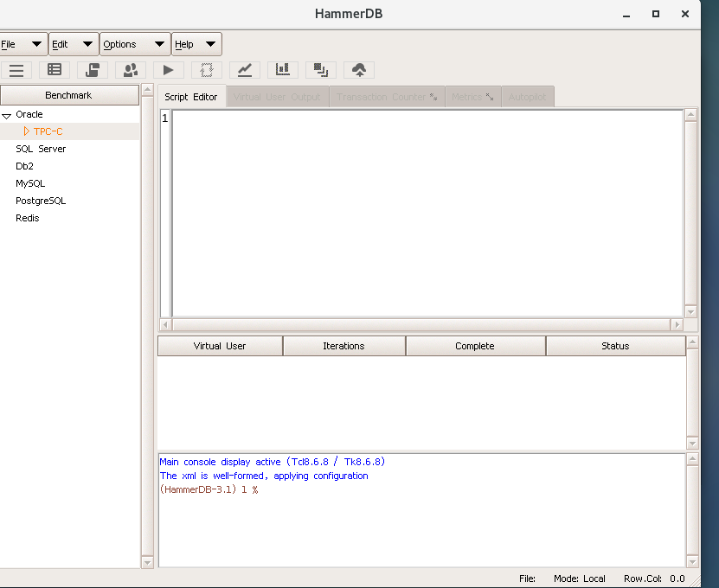Switch to the Metrics tab
719x588 pixels.
[472, 97]
